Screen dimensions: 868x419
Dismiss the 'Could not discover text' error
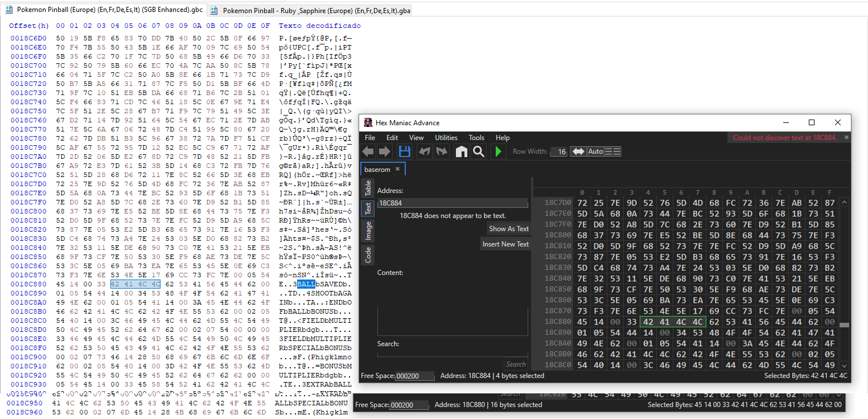(846, 138)
